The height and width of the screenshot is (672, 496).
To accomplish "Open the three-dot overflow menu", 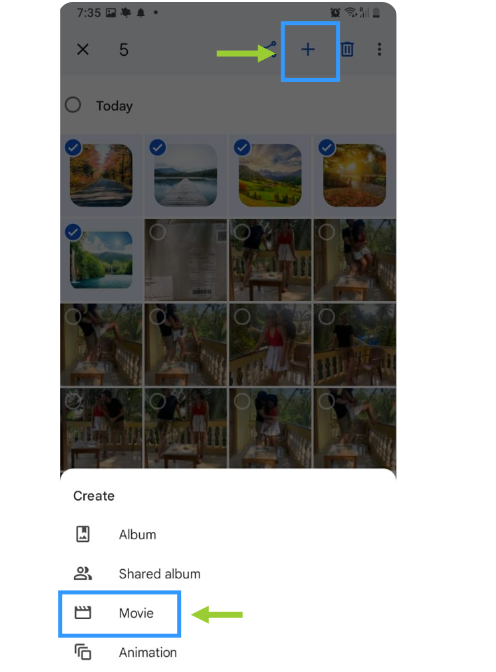I will click(x=379, y=49).
